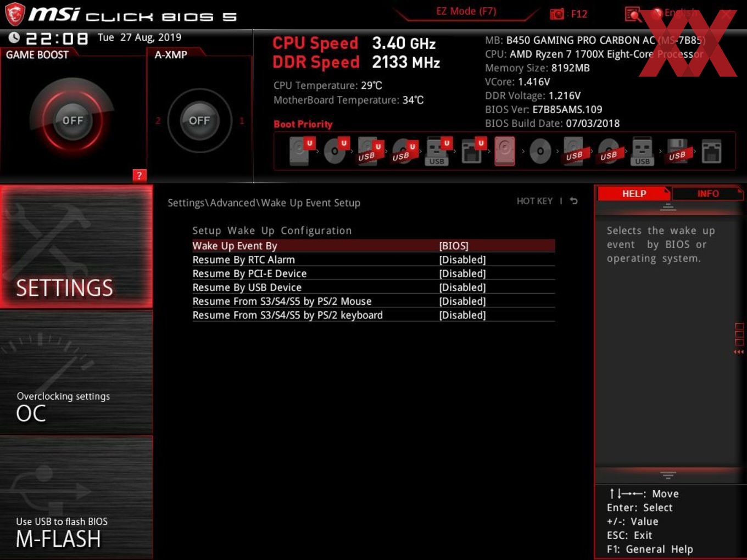Select the legacy CD/DVD boot icon without badge
Viewport: 747px width, 560px height.
tap(540, 151)
